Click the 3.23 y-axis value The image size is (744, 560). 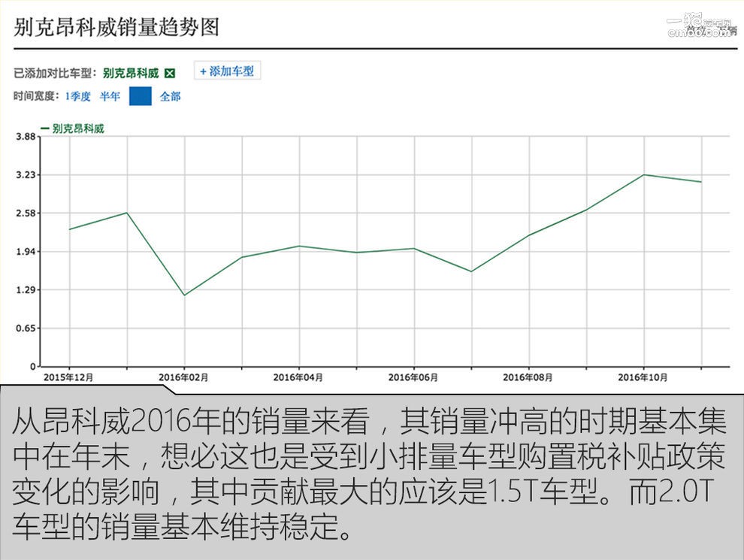[x=26, y=175]
